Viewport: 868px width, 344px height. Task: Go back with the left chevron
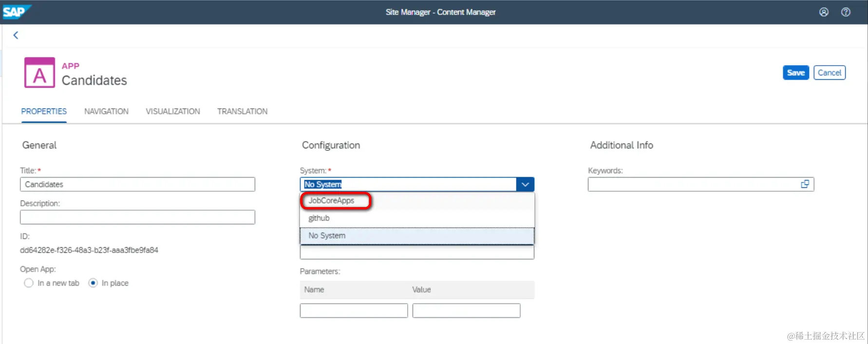click(16, 35)
